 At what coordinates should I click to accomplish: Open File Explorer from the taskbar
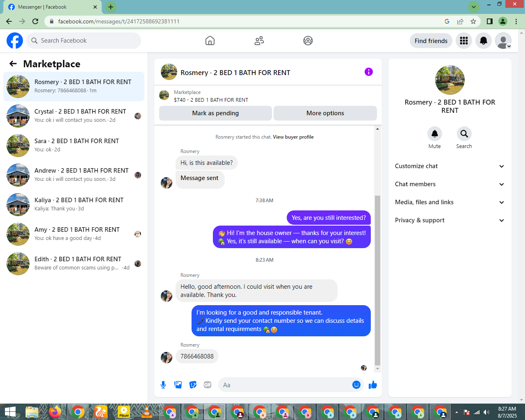32,412
